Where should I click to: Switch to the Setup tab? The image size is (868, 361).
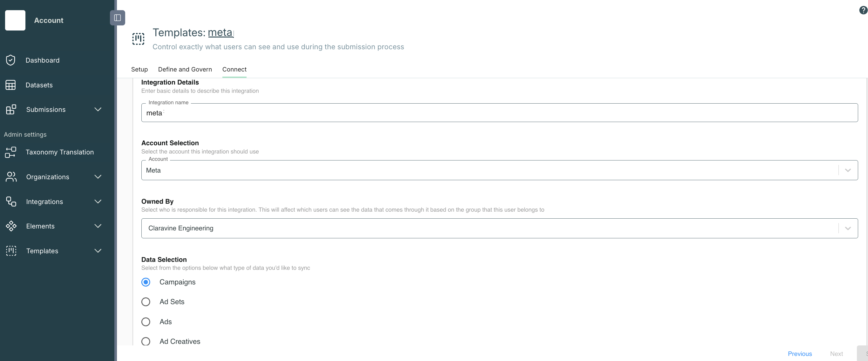tap(139, 70)
